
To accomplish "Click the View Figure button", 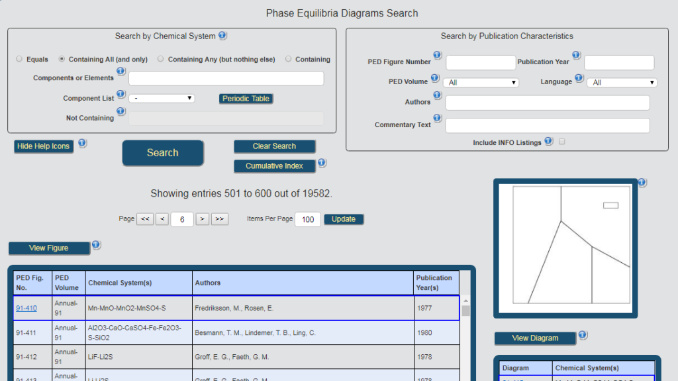I will click(49, 248).
